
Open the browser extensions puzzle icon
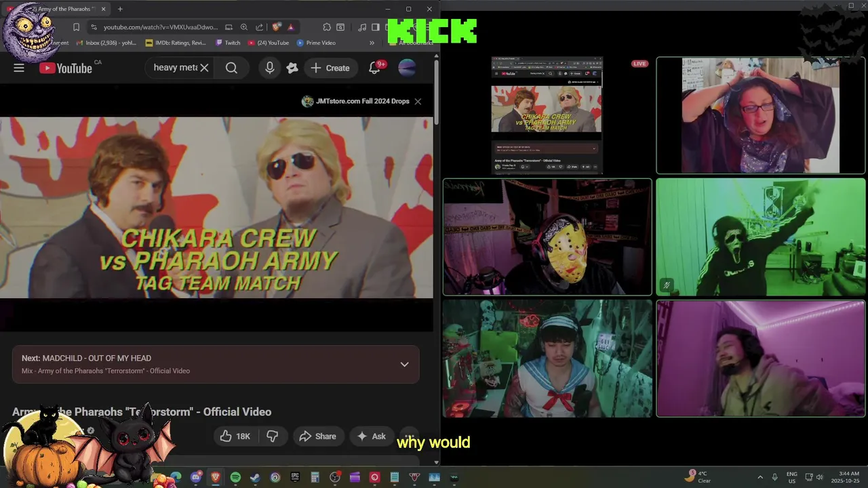(327, 27)
